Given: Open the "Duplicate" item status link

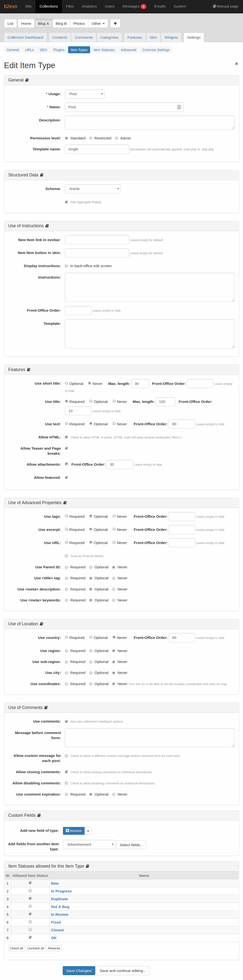Looking at the screenshot, I should [x=59, y=898].
